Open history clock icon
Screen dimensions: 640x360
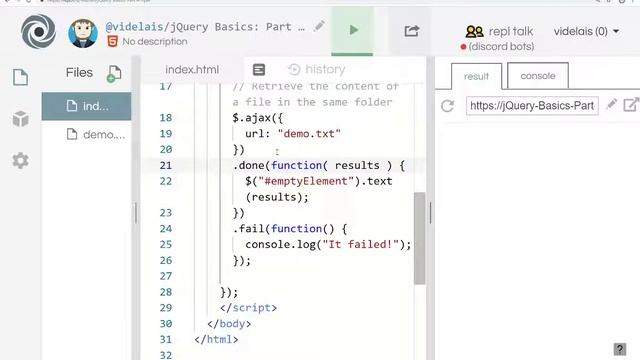click(294, 70)
